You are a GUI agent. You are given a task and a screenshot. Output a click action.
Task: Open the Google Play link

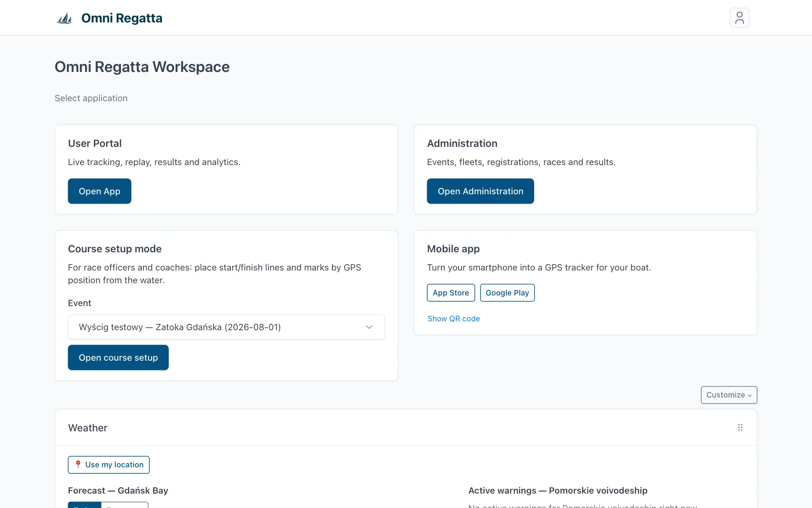click(507, 293)
